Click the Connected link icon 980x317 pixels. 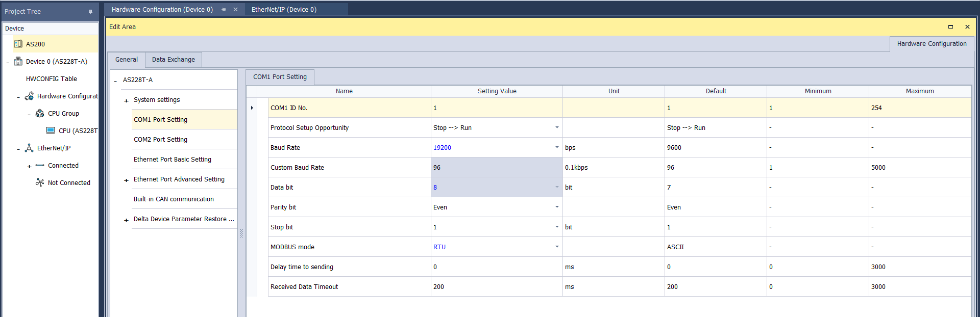(x=40, y=165)
